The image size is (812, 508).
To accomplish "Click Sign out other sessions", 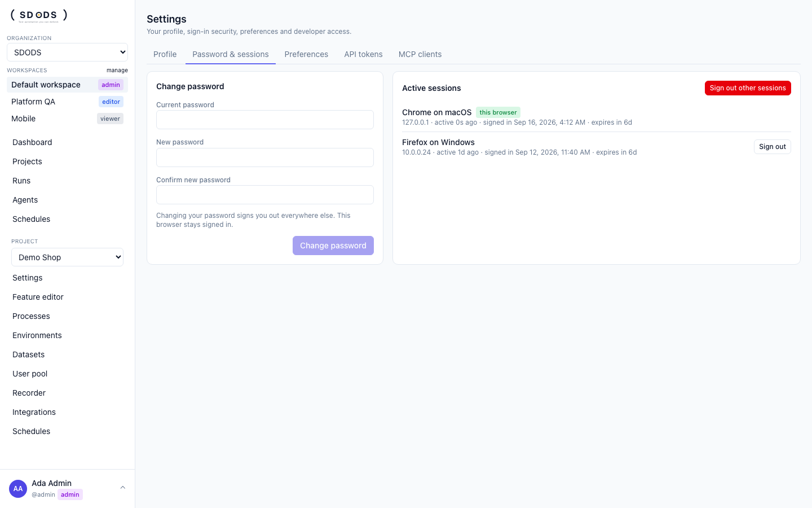I will coord(748,88).
